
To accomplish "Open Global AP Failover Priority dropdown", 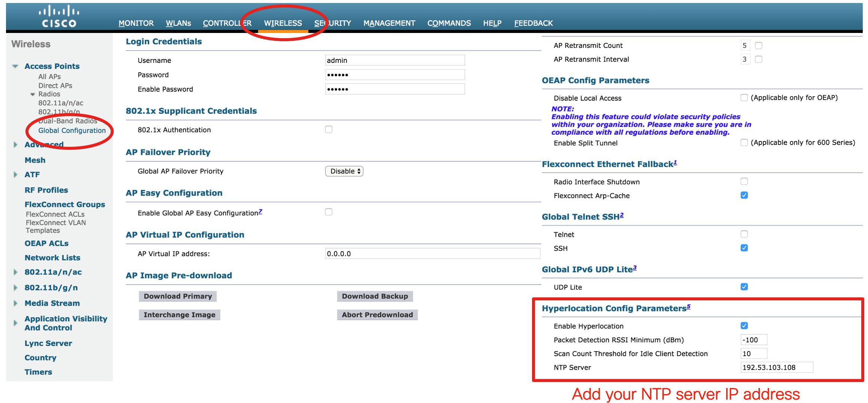I will 344,171.
